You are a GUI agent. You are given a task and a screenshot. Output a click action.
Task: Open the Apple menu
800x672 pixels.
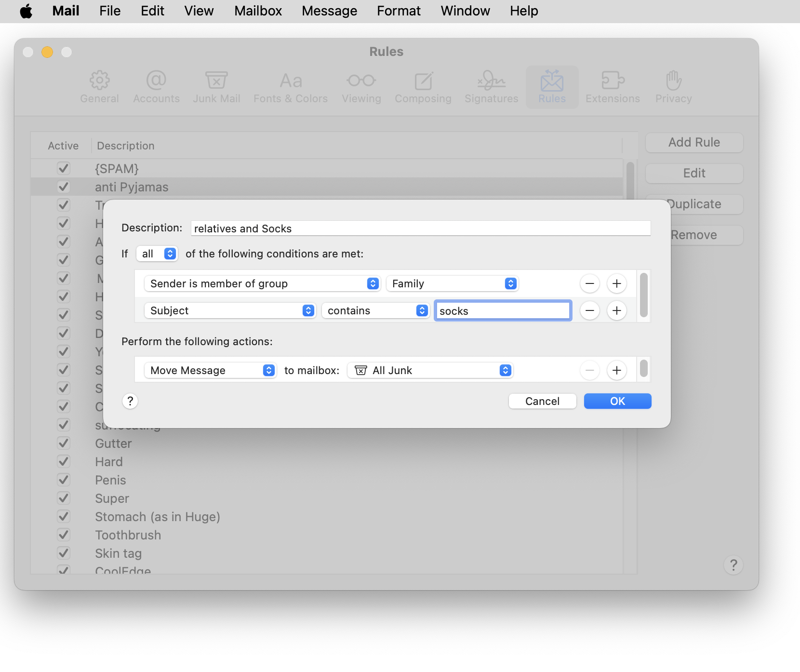pos(27,11)
